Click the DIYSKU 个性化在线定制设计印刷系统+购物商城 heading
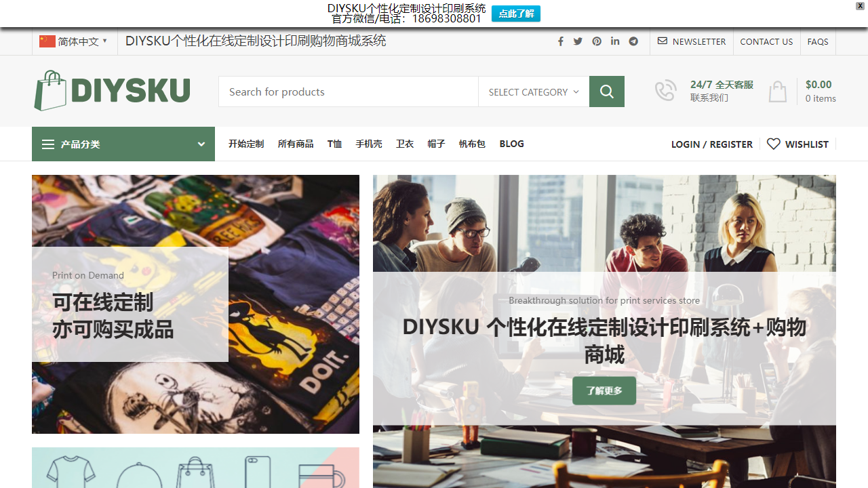 (x=604, y=340)
